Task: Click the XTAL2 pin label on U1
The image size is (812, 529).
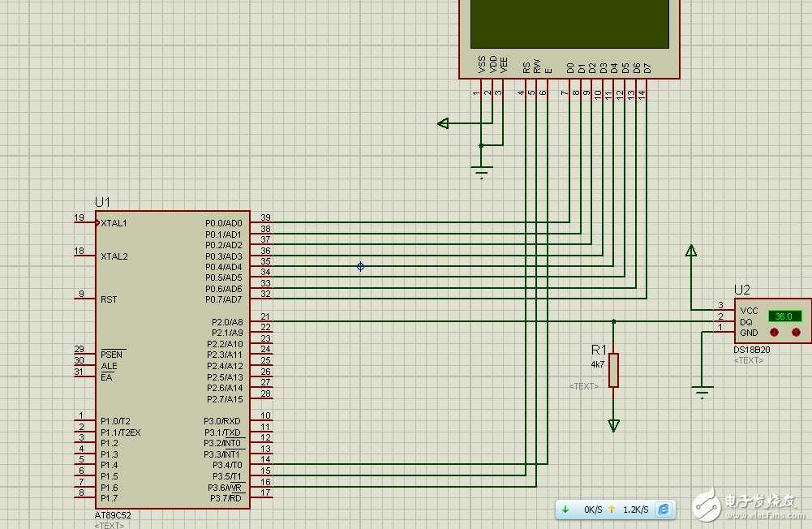Action: [x=114, y=256]
